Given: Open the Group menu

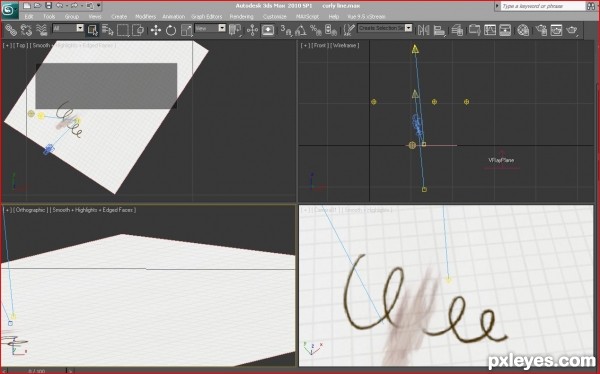Looking at the screenshot, I should coord(72,16).
